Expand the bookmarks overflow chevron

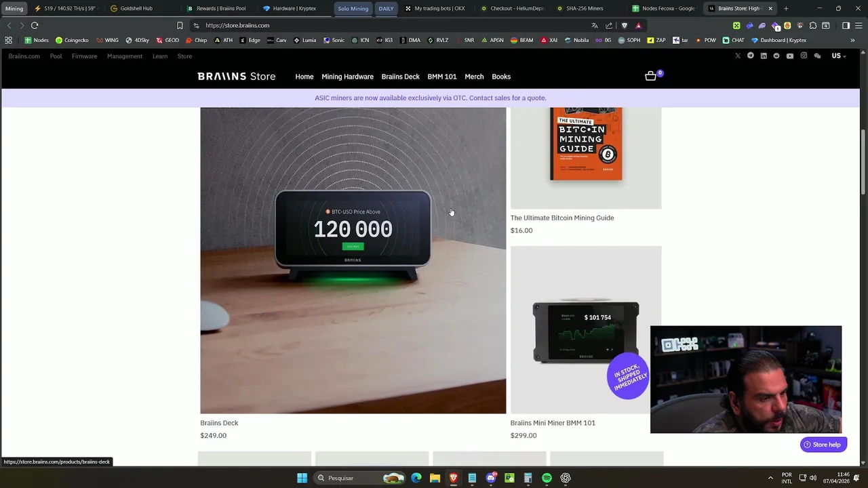click(852, 40)
